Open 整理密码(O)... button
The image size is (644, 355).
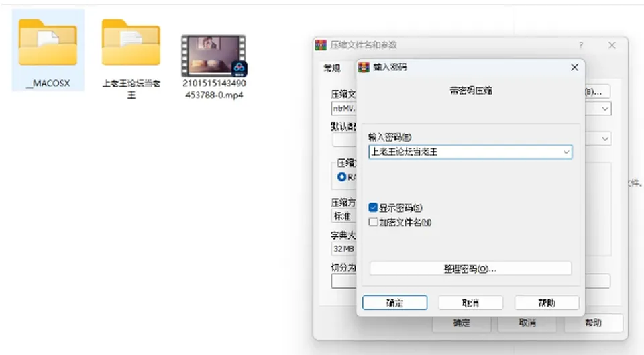(470, 268)
